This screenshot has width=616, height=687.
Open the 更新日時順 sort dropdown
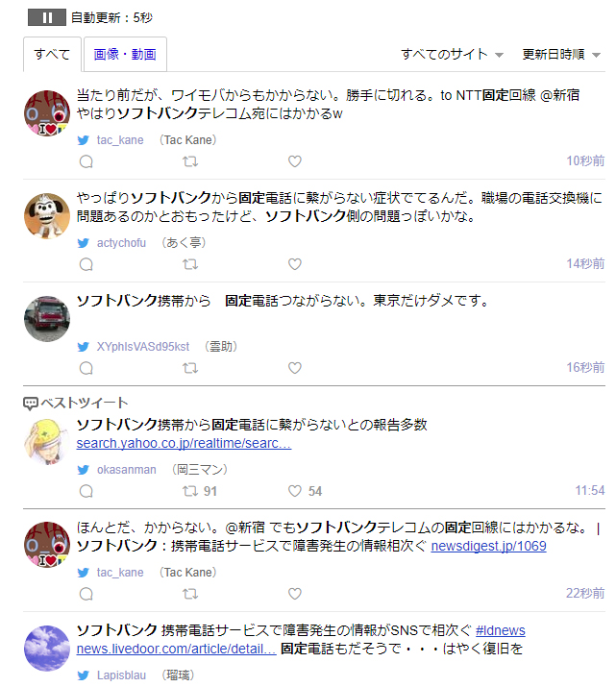pos(561,55)
